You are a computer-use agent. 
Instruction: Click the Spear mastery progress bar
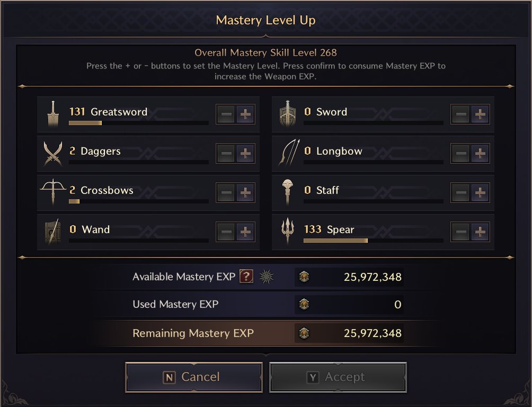click(373, 241)
